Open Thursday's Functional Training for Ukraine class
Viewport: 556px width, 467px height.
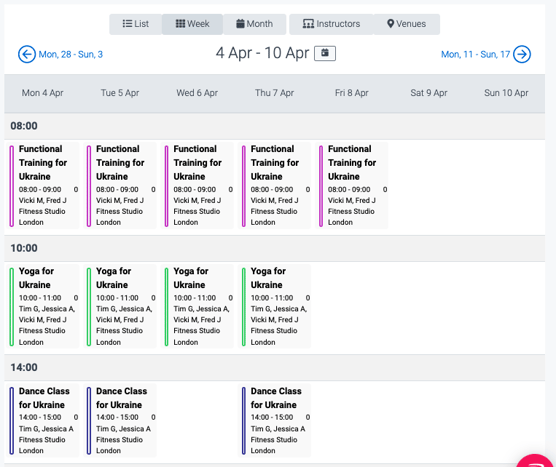(x=275, y=185)
